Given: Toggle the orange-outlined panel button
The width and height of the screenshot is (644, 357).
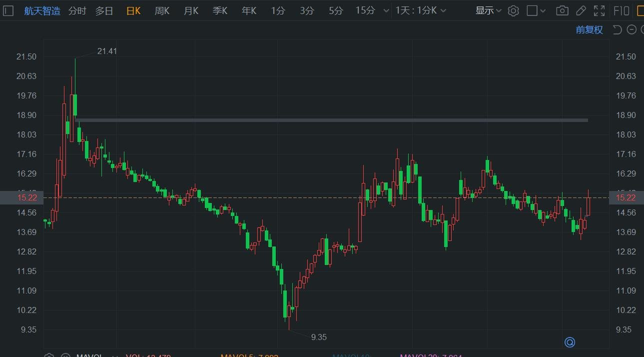Looking at the screenshot, I should (x=640, y=10).
